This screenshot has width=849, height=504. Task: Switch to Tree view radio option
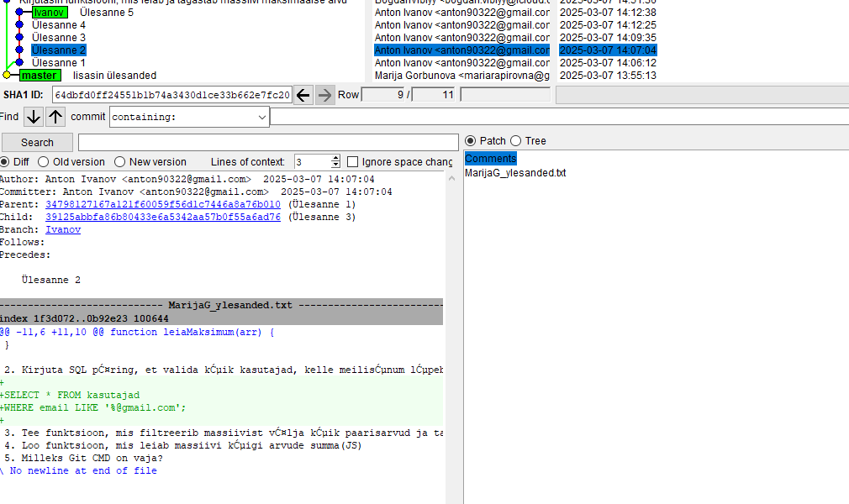515,141
